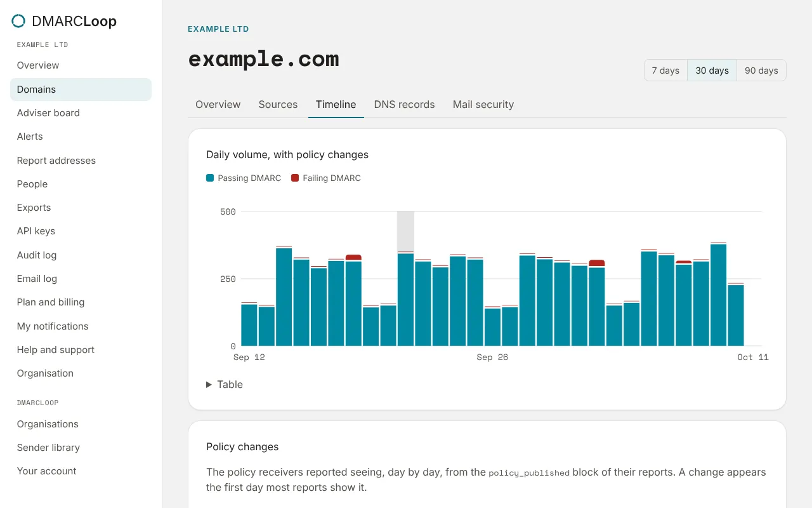Click the 250 y-axis label
The image size is (812, 508).
click(228, 279)
